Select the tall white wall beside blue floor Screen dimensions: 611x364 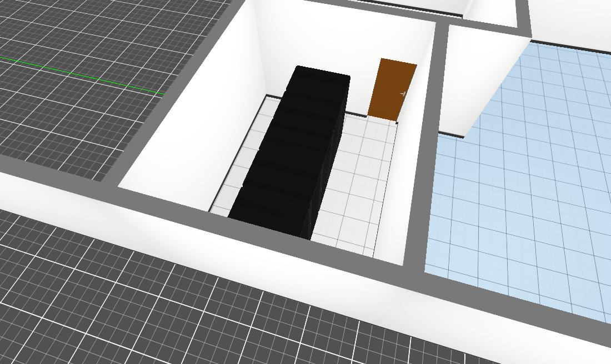483,78
